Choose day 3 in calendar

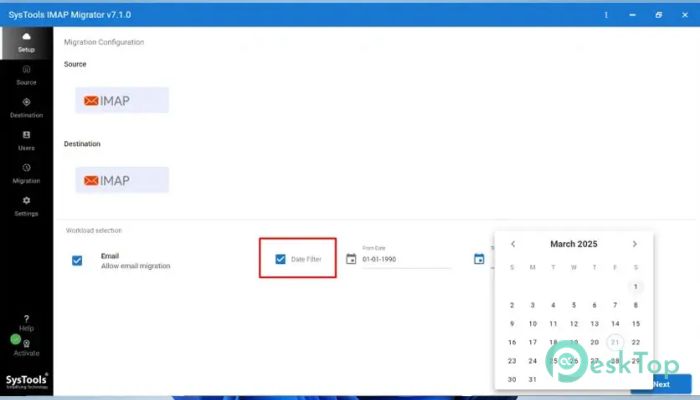[533, 305]
